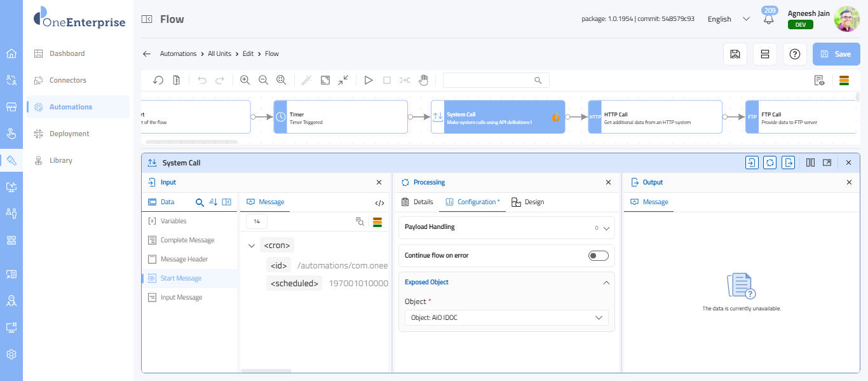This screenshot has height=381, width=868.
Task: Open the notifications bell icon
Action: click(x=769, y=19)
